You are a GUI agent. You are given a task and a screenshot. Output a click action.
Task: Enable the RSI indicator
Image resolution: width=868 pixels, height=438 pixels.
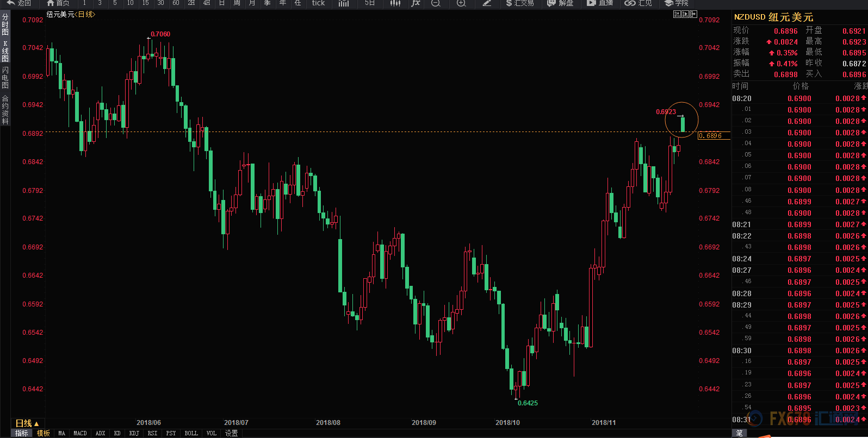[152, 433]
